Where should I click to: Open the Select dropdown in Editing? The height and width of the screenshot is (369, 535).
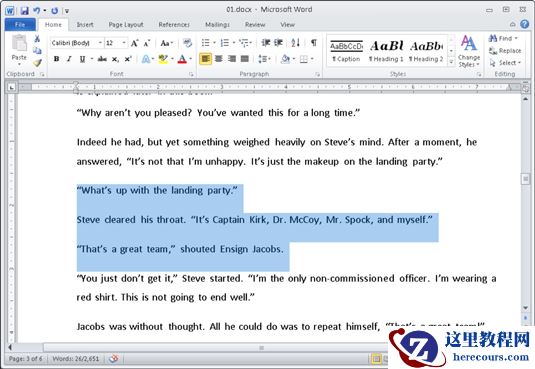(505, 63)
